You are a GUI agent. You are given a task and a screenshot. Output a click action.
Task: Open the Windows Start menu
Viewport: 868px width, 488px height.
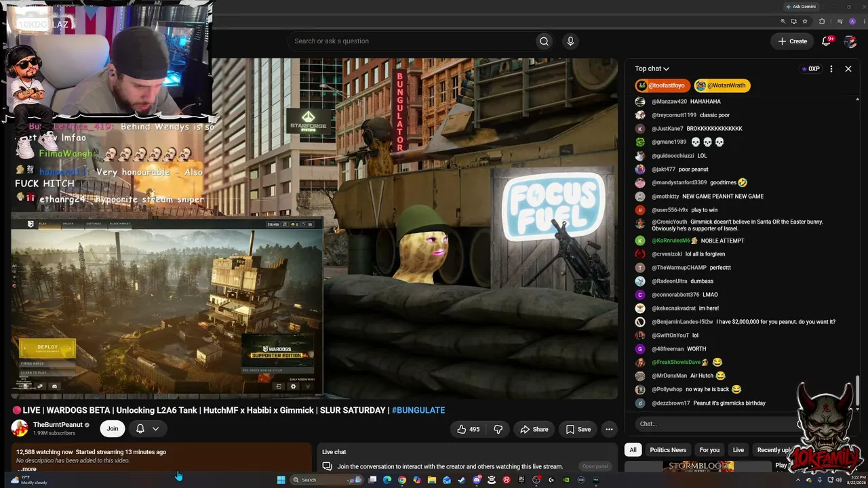pyautogui.click(x=281, y=480)
